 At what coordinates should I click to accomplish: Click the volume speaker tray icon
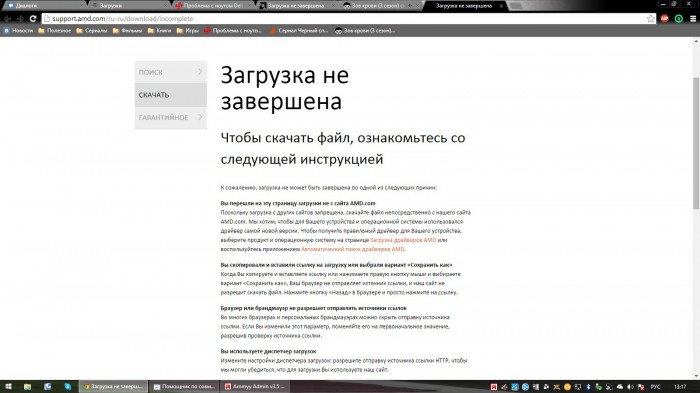(630, 387)
